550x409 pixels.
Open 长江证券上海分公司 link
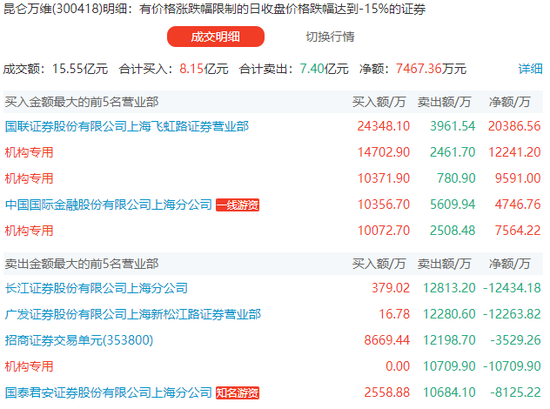coord(96,288)
